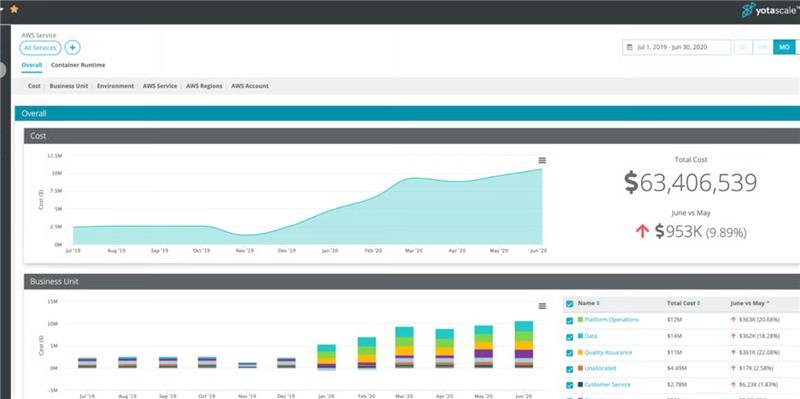This screenshot has width=800, height=399.
Task: Open the date range picker field
Action: coord(677,47)
